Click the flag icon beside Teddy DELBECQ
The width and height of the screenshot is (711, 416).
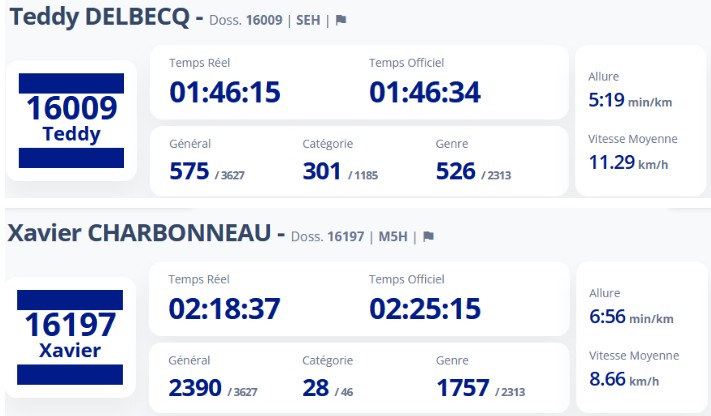pos(341,20)
